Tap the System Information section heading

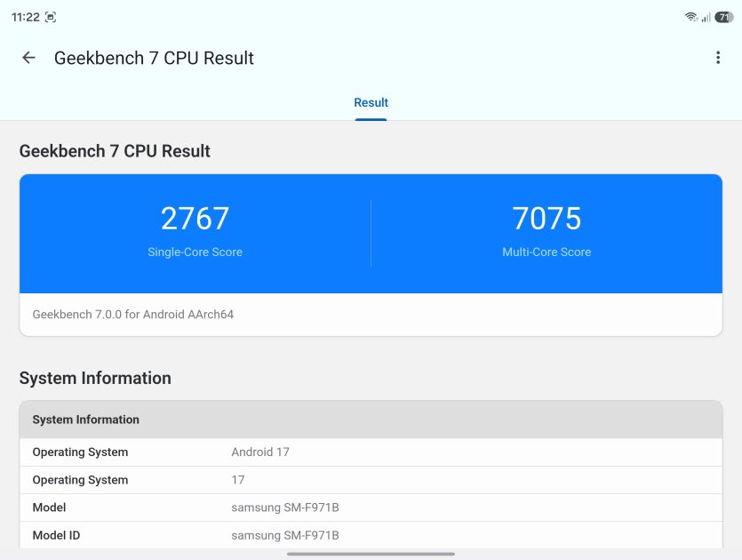(x=95, y=379)
